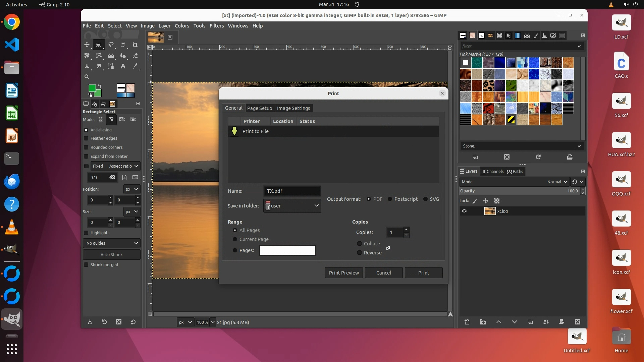Select the Text tool in toolbox
The image size is (644, 362).
tap(123, 66)
